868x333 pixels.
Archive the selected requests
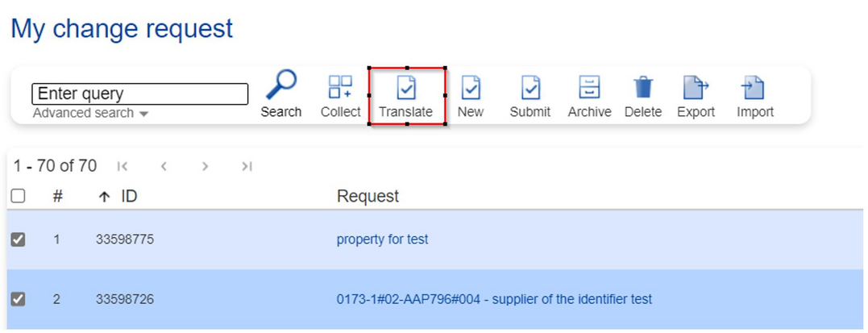[589, 87]
